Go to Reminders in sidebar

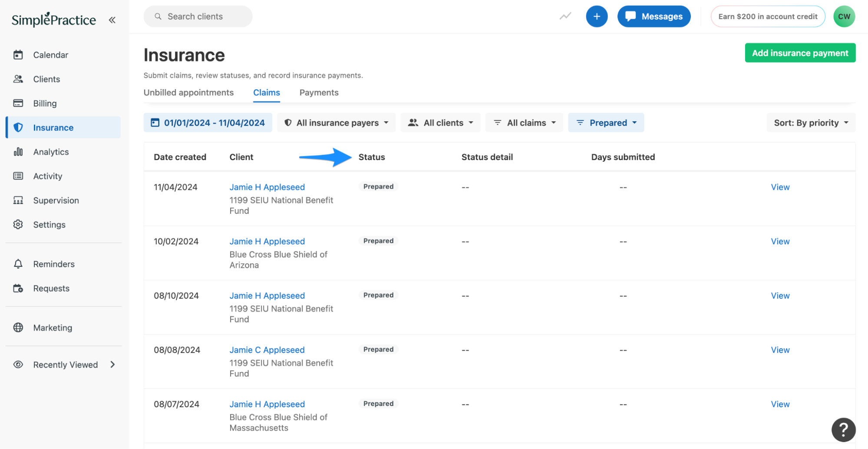point(54,264)
